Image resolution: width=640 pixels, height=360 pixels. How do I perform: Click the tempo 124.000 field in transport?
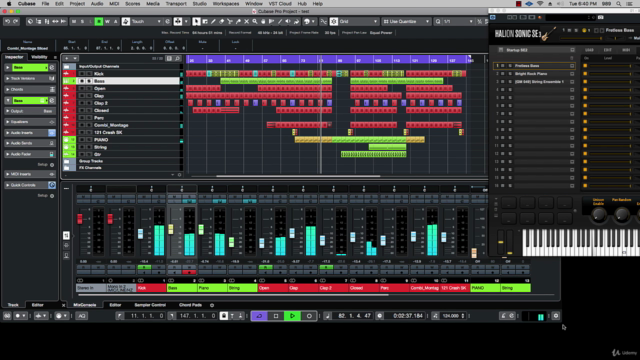451,316
